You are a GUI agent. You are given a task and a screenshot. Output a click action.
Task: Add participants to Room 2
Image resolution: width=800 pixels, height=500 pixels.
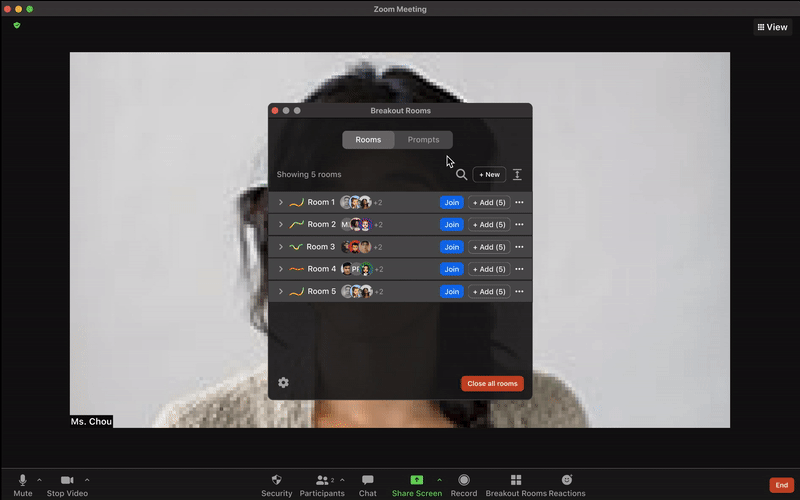pyautogui.click(x=489, y=224)
